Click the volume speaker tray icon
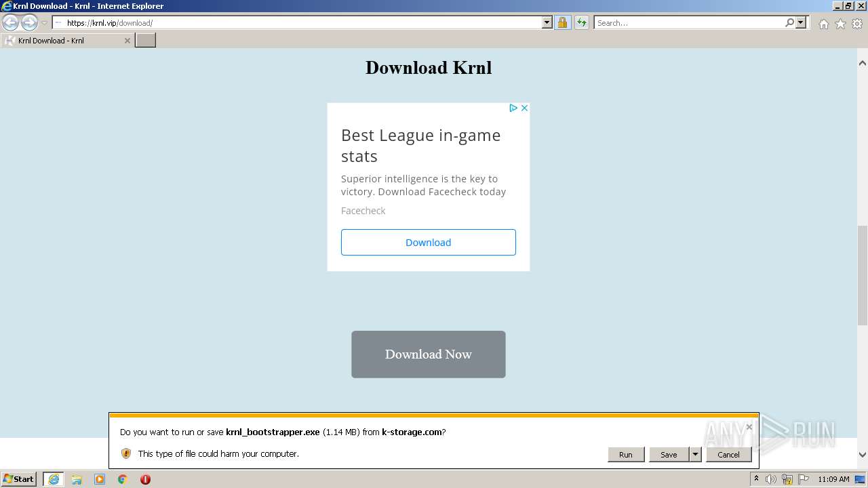The height and width of the screenshot is (488, 868). click(771, 479)
